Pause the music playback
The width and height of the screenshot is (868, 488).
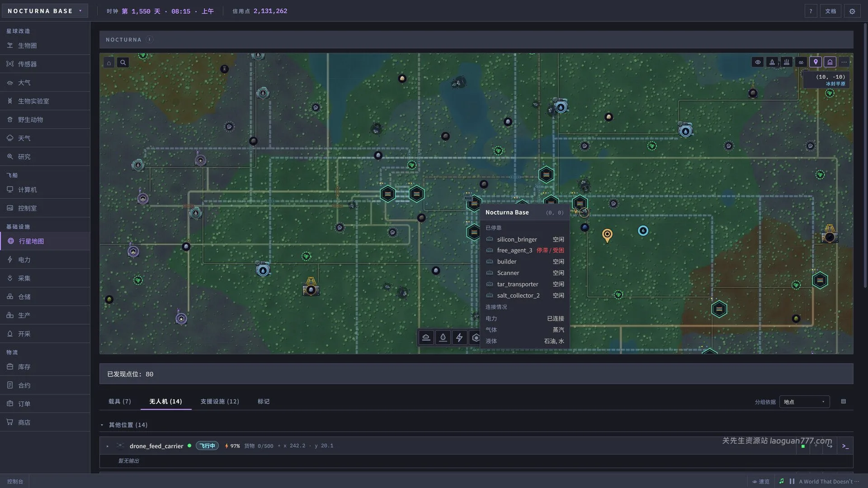tap(792, 482)
